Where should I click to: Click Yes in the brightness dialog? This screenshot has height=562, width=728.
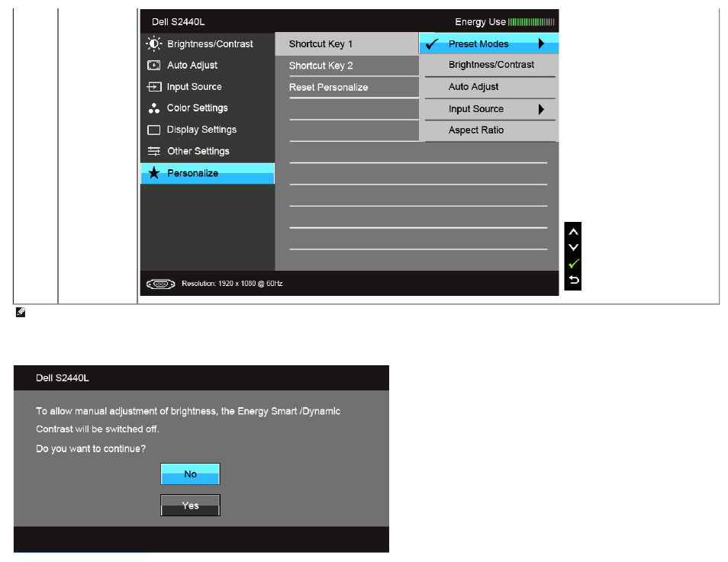tap(190, 506)
